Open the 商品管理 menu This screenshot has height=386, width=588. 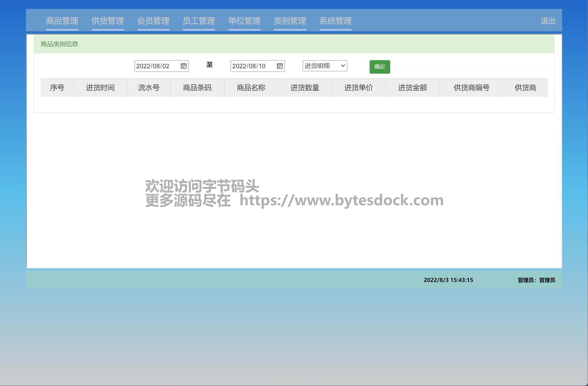[x=62, y=21]
